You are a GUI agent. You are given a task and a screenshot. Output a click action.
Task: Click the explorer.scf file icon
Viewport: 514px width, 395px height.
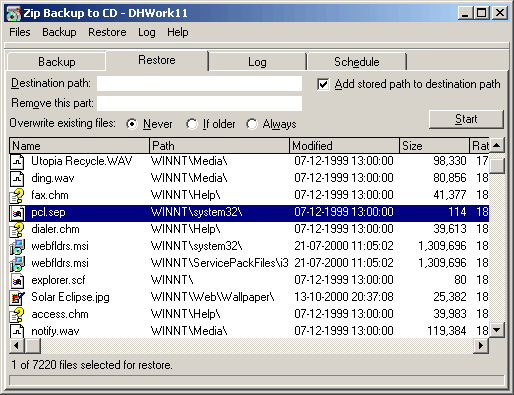(17, 281)
